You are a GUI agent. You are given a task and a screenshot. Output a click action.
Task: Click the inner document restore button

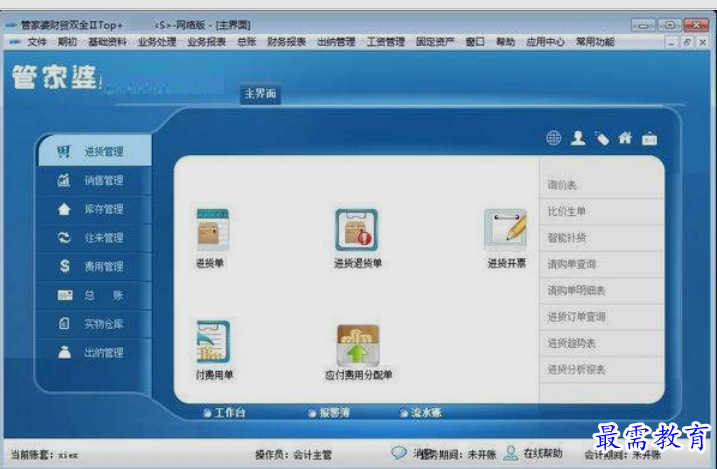[x=687, y=43]
